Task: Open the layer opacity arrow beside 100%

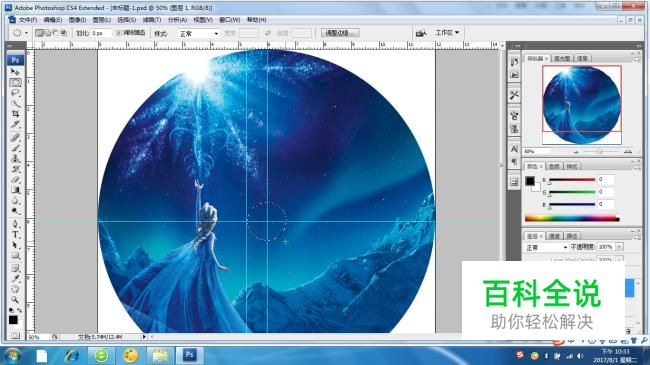Action: coord(619,247)
